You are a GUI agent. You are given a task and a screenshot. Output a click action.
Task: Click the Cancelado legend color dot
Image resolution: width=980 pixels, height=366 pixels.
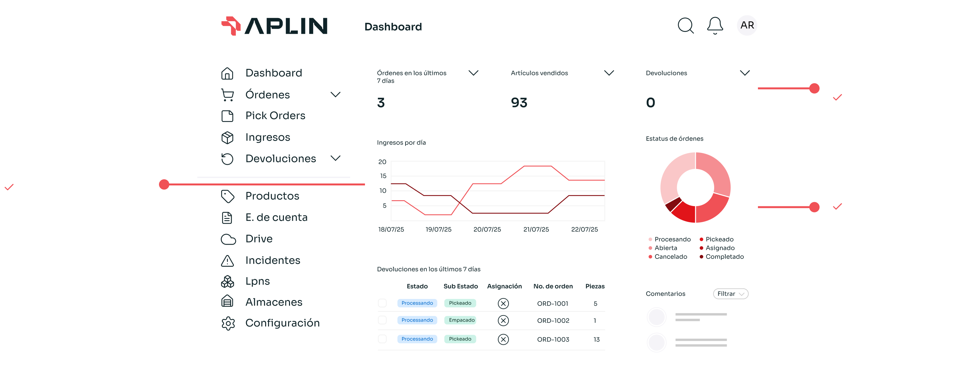point(650,257)
